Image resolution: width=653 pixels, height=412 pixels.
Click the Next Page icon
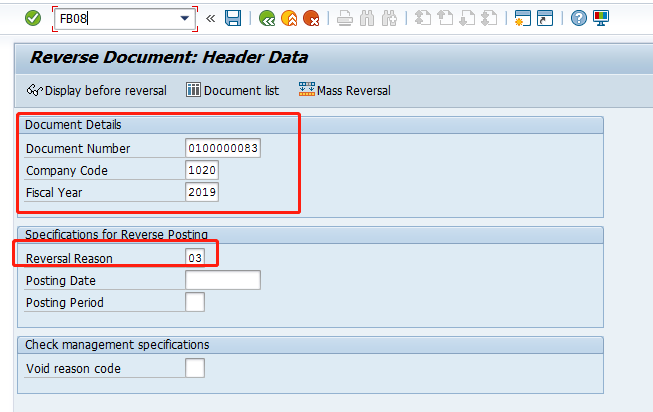[467, 18]
